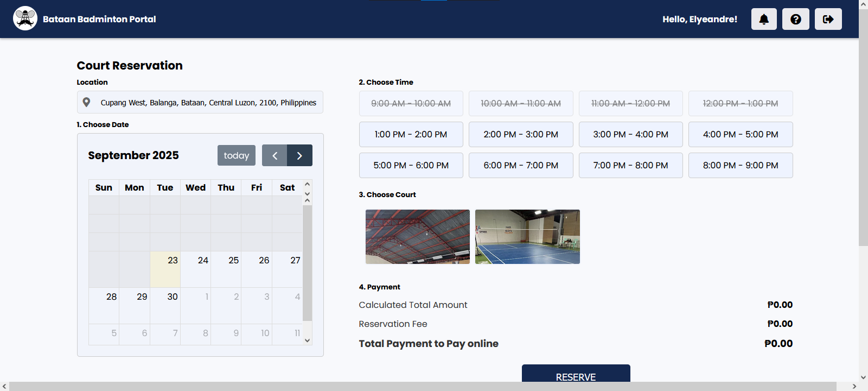This screenshot has width=868, height=391.
Task: Click the today button
Action: (x=237, y=155)
